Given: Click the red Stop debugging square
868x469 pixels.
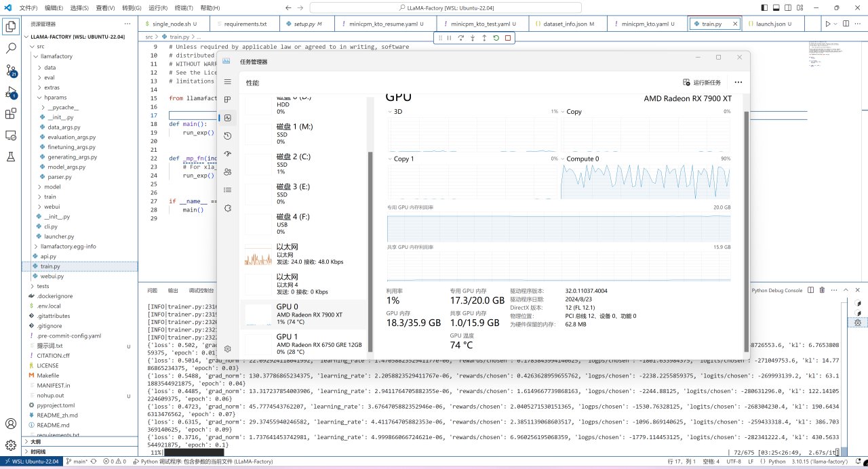Looking at the screenshot, I should coord(508,38).
